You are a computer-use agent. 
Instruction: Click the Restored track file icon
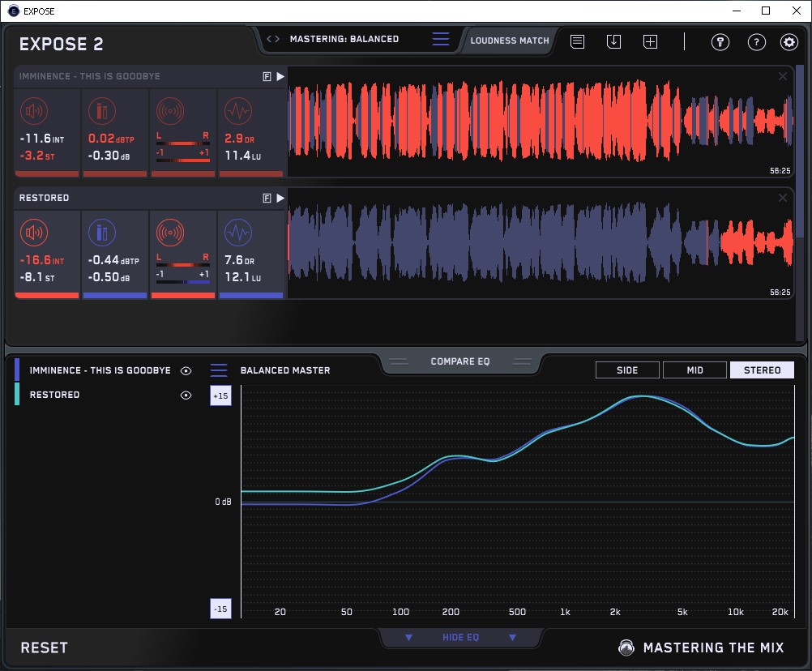(267, 199)
